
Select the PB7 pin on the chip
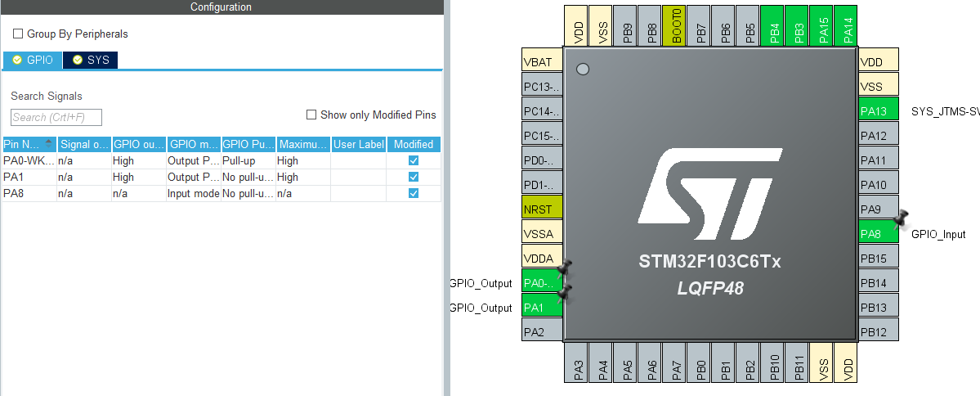(x=699, y=25)
